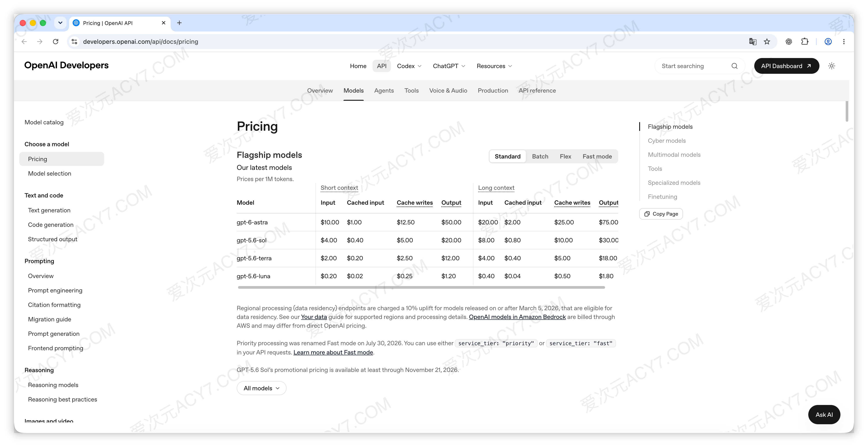Open the Production docs tab

pyautogui.click(x=493, y=91)
